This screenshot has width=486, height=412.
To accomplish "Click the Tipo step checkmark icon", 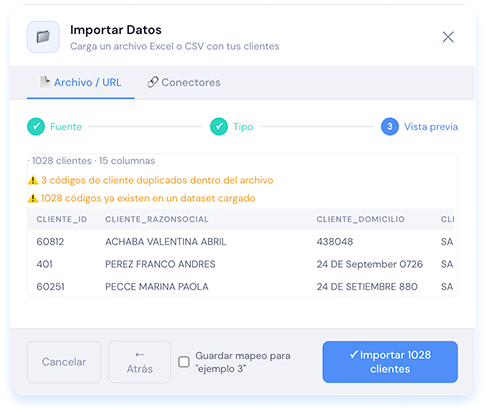I will coord(219,127).
